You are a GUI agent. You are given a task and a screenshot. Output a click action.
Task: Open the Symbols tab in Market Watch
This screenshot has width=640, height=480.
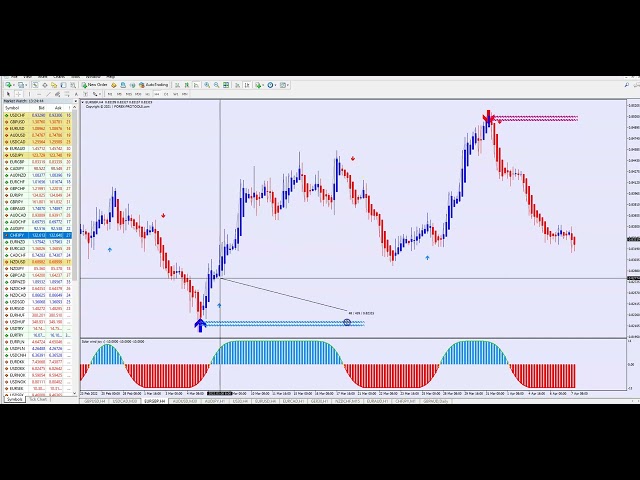coord(14,400)
